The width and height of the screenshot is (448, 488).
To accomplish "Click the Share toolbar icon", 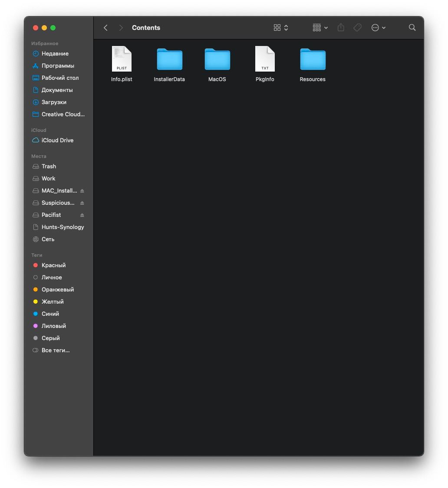I will click(341, 28).
